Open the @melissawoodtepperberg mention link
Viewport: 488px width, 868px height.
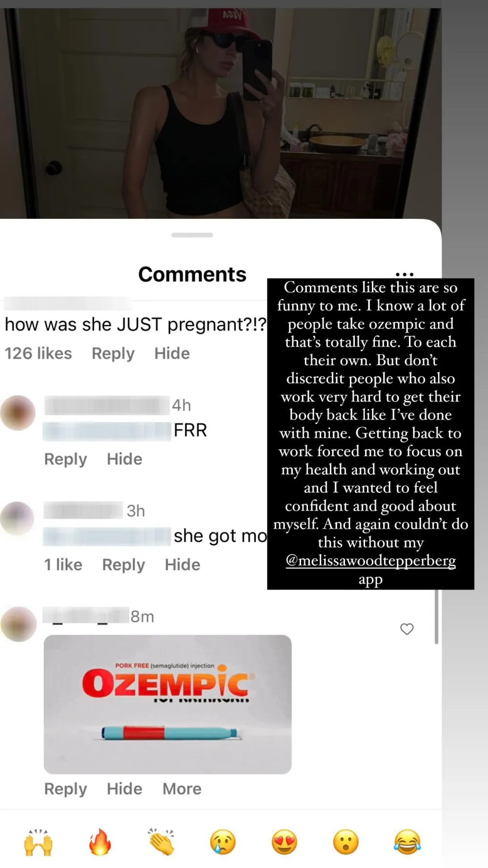coord(371,561)
